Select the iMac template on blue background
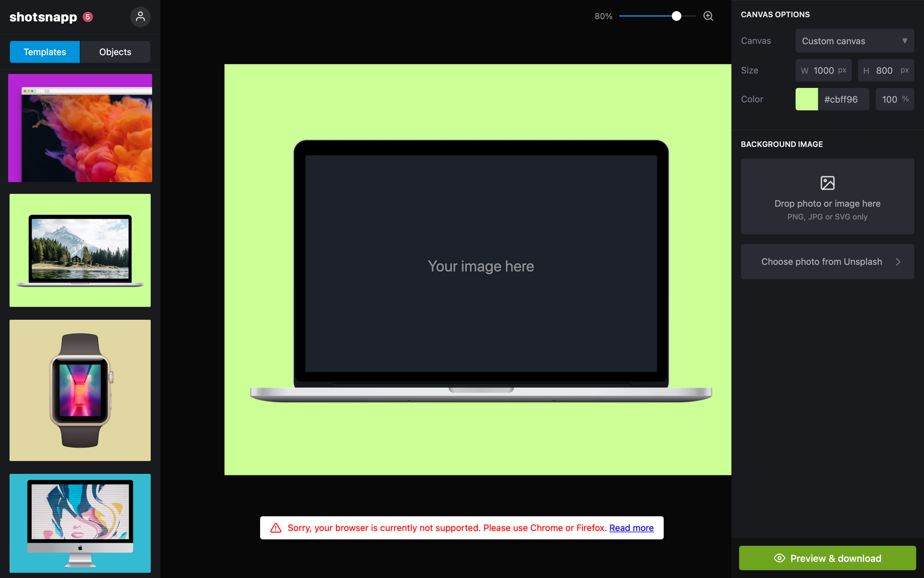924x578 pixels. (80, 523)
